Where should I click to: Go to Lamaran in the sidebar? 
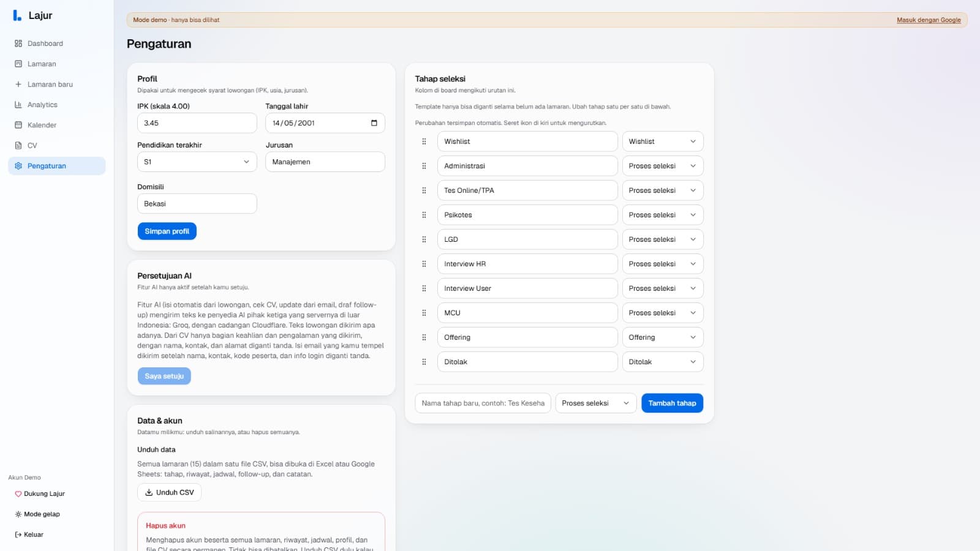(56, 64)
